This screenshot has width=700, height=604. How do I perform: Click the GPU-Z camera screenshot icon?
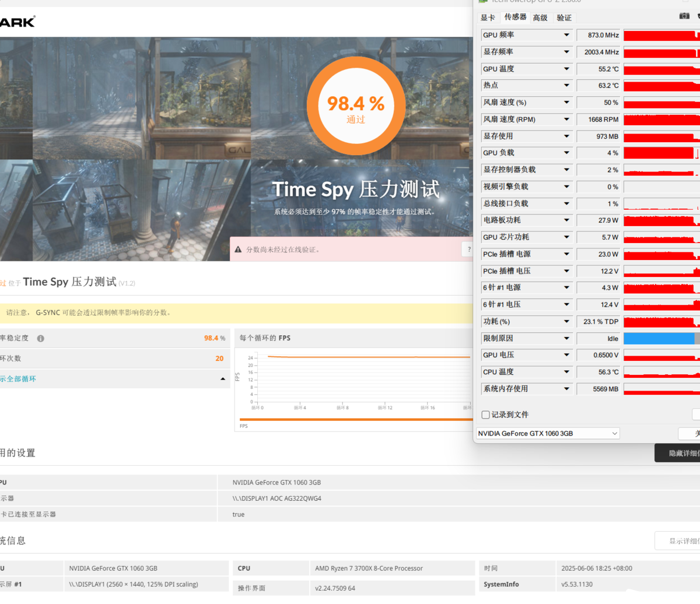[x=684, y=16]
